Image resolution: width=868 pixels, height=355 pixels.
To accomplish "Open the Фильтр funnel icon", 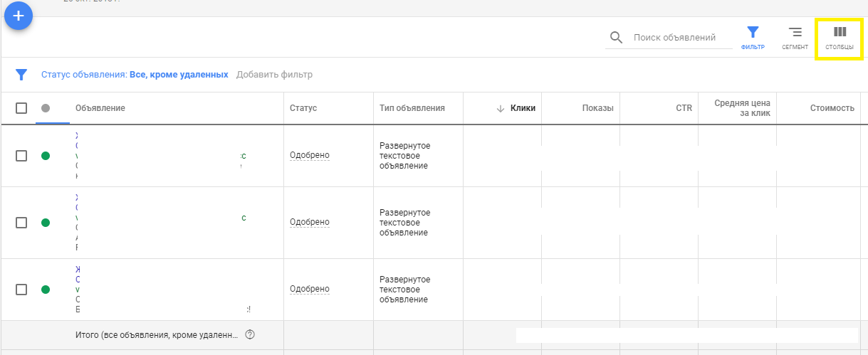I will (x=753, y=33).
